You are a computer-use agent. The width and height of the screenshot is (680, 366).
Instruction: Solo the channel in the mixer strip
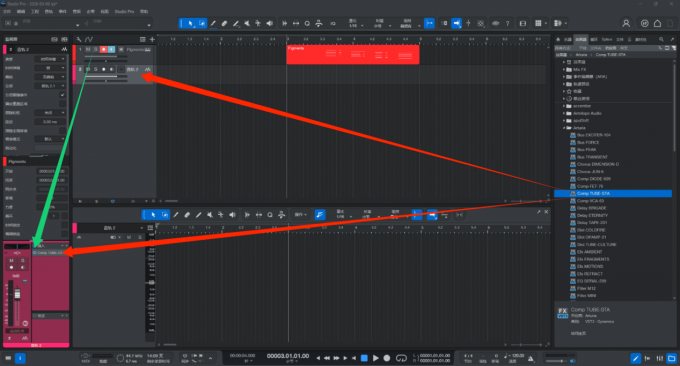[x=23, y=261]
